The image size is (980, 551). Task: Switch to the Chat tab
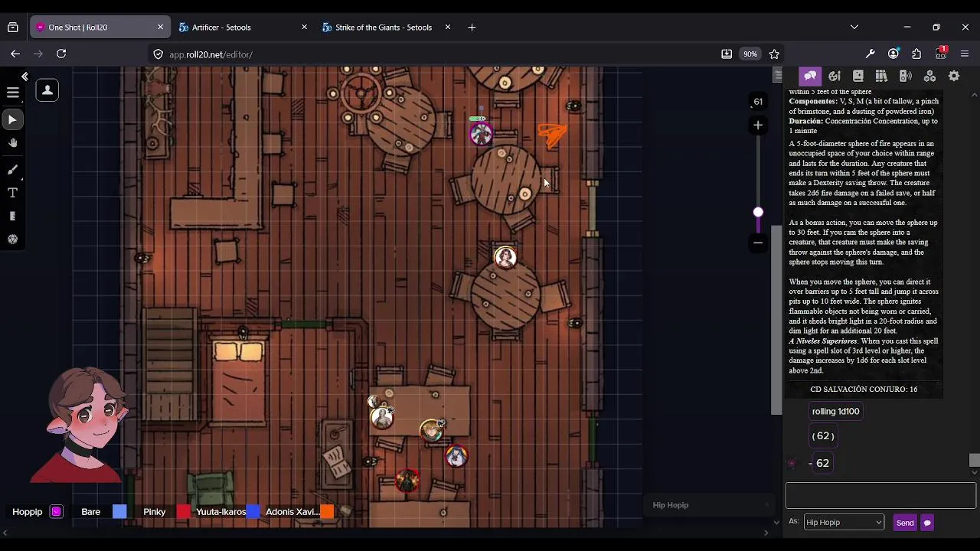click(x=810, y=76)
